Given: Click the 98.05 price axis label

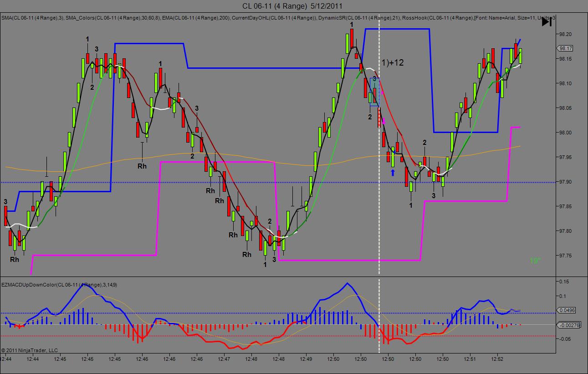Looking at the screenshot, I should (x=565, y=108).
